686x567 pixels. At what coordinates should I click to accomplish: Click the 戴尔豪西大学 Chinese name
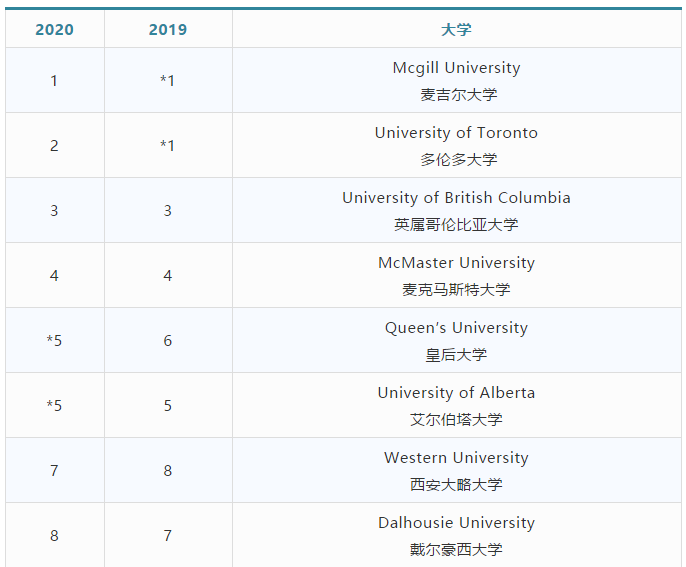456,550
